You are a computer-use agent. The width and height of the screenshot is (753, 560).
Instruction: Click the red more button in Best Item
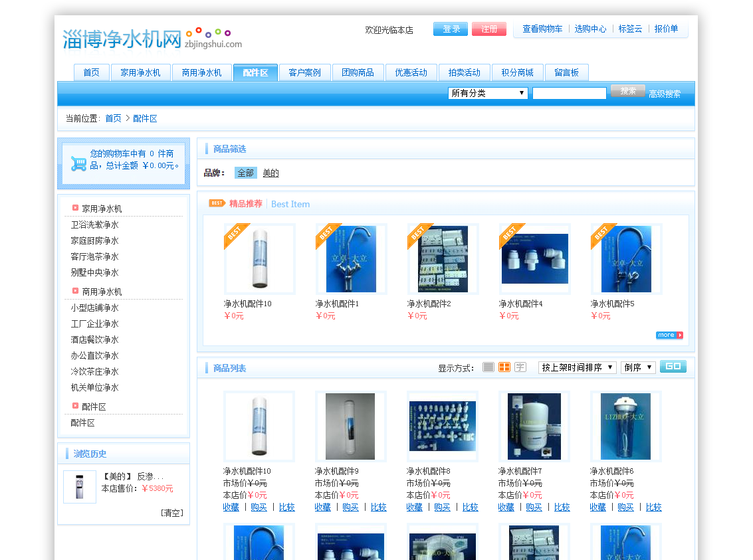tap(669, 335)
